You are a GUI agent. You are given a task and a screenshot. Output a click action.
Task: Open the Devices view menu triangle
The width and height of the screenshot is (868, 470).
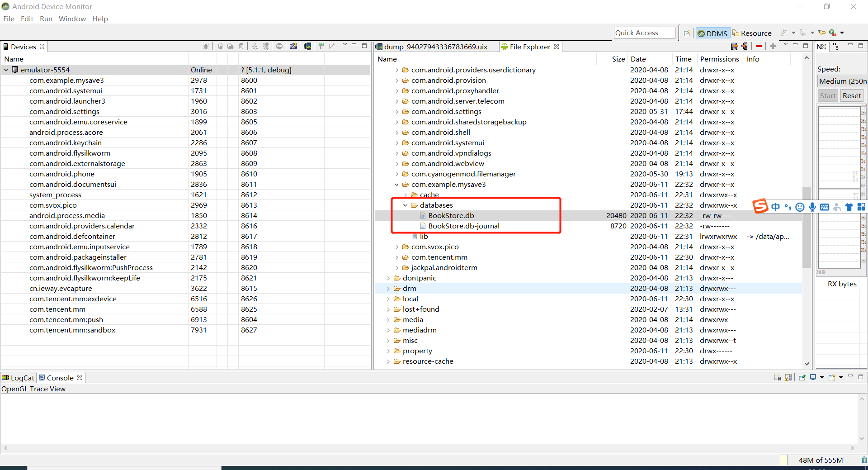pos(345,45)
